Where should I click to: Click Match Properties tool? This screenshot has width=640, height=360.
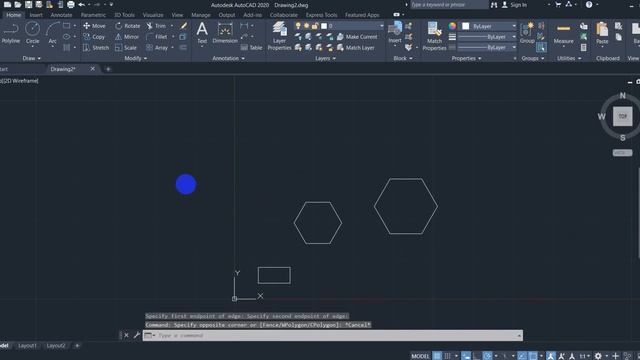434,36
